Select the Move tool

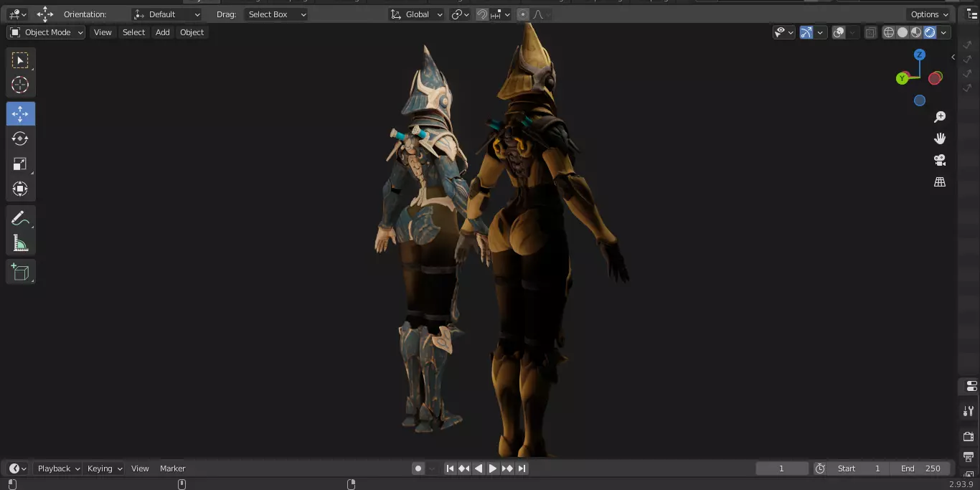20,114
